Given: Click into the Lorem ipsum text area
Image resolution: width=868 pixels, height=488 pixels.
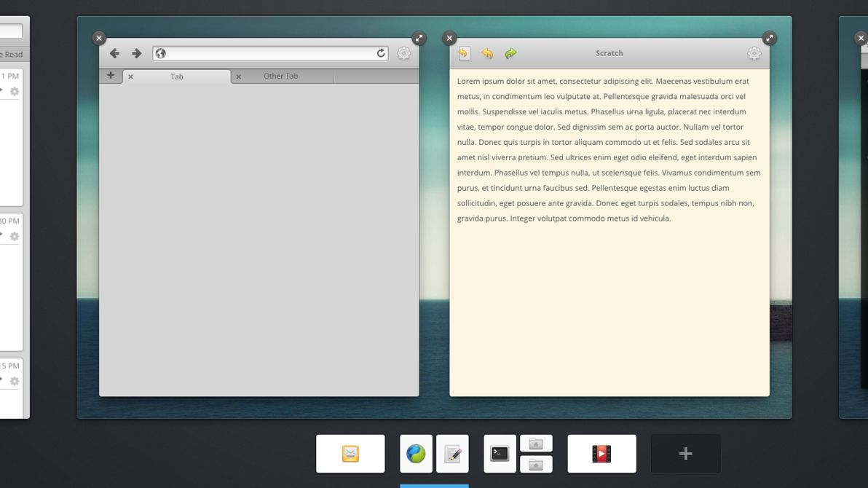Looking at the screenshot, I should click(609, 232).
